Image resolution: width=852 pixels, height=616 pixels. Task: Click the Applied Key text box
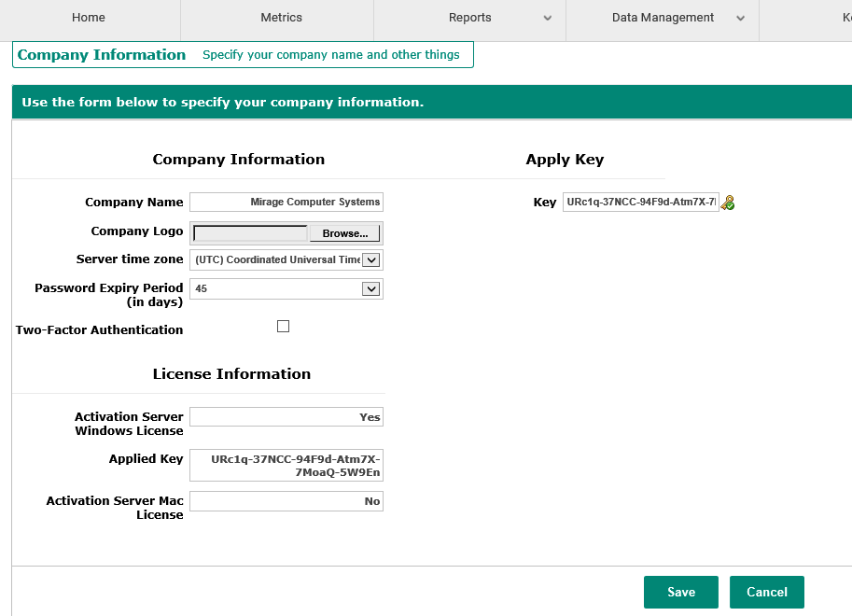(x=286, y=466)
